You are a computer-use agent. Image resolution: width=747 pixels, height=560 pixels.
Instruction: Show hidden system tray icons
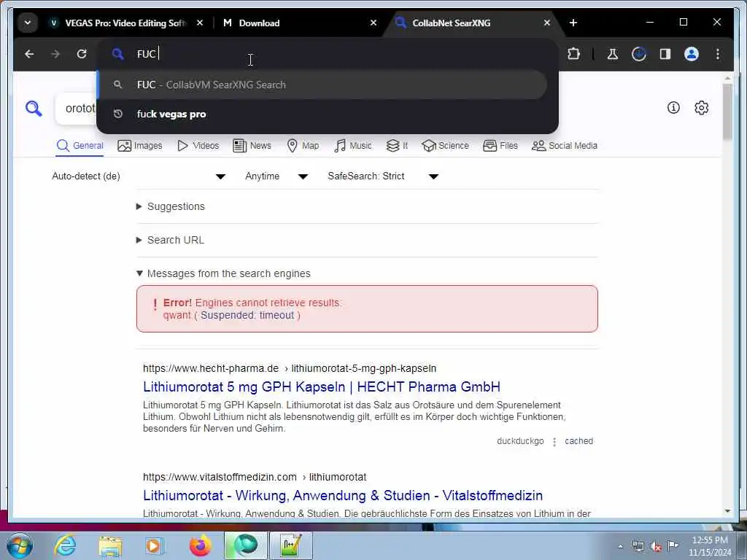coord(620,547)
